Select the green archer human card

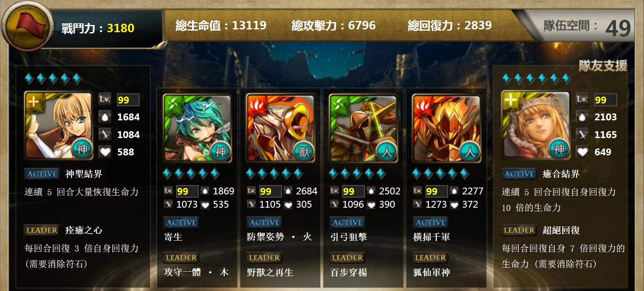click(x=363, y=128)
